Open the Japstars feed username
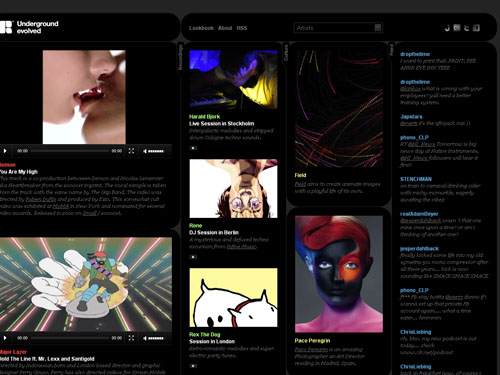500x375 pixels. (x=411, y=117)
